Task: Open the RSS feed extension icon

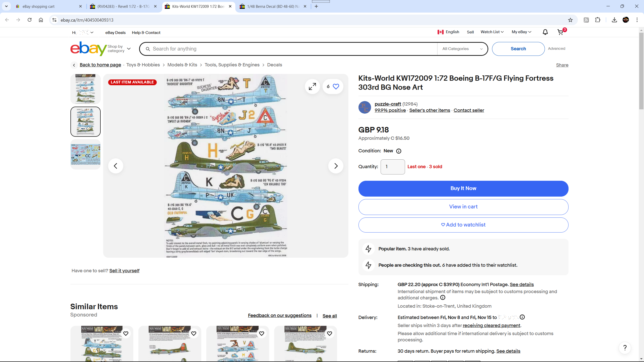Action: pos(586,20)
